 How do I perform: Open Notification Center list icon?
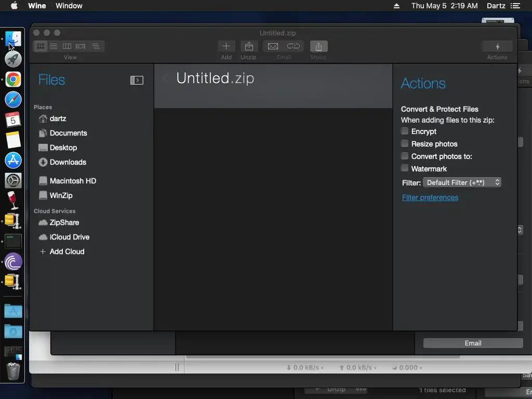point(515,6)
